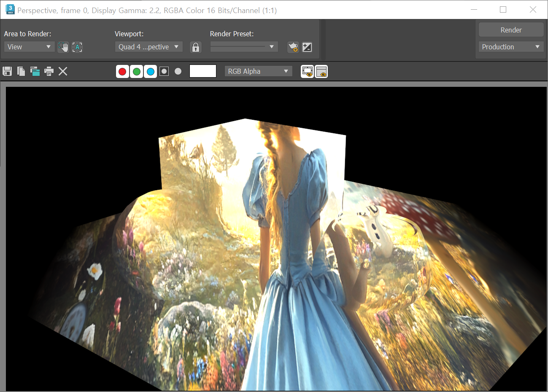The height and width of the screenshot is (392, 548).
Task: Click the Auto Region Selected icon
Action: pyautogui.click(x=77, y=47)
